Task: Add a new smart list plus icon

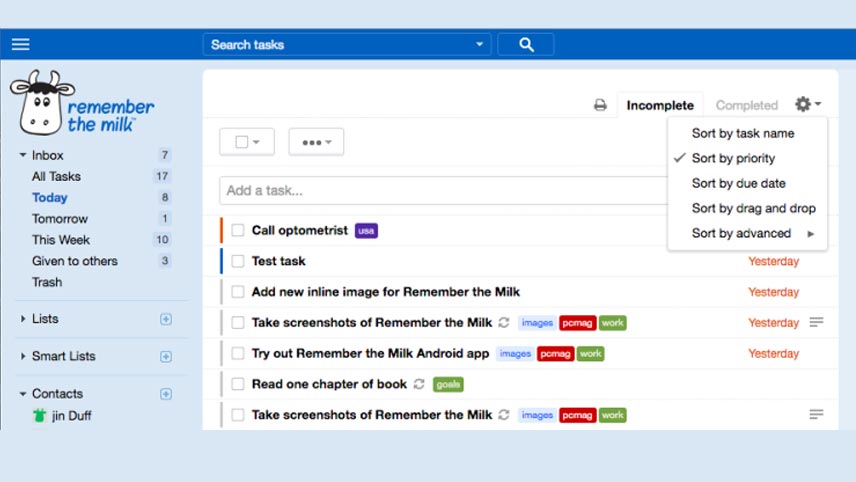Action: [x=166, y=356]
